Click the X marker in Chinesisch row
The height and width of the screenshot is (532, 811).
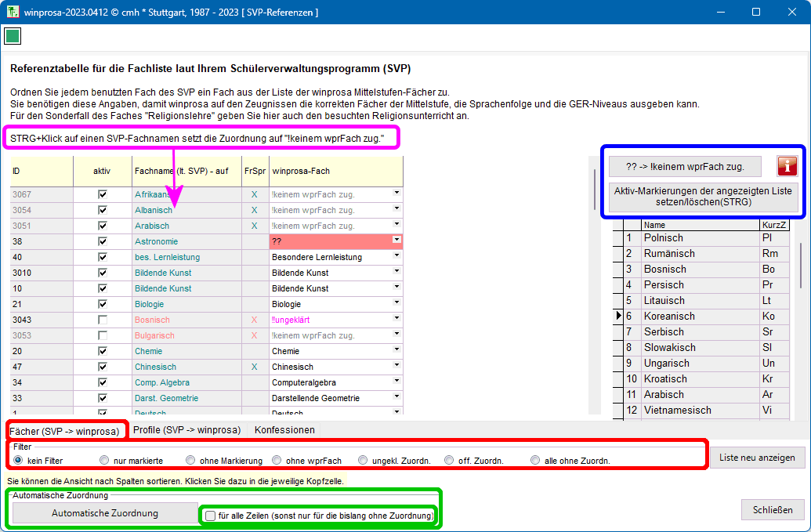pyautogui.click(x=254, y=367)
